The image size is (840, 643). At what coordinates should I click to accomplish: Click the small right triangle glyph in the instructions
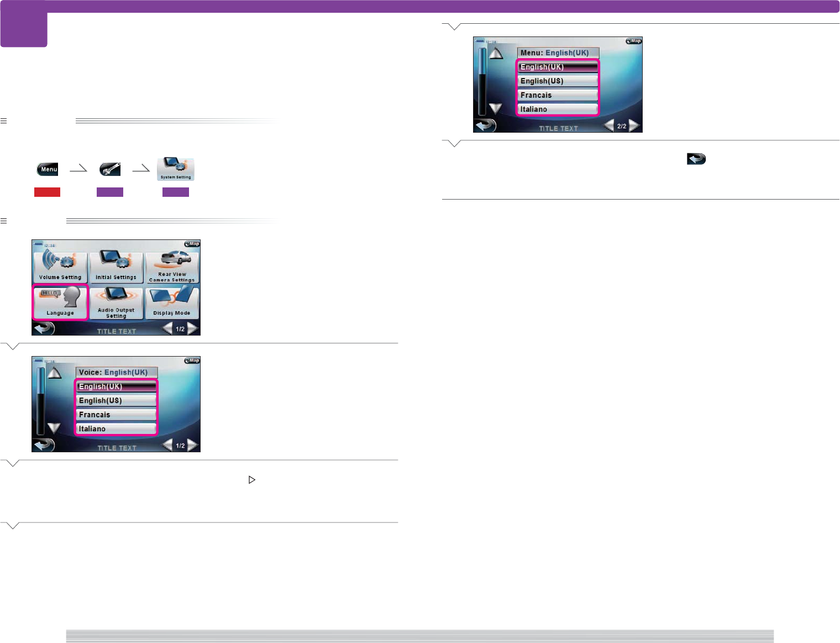coord(252,480)
